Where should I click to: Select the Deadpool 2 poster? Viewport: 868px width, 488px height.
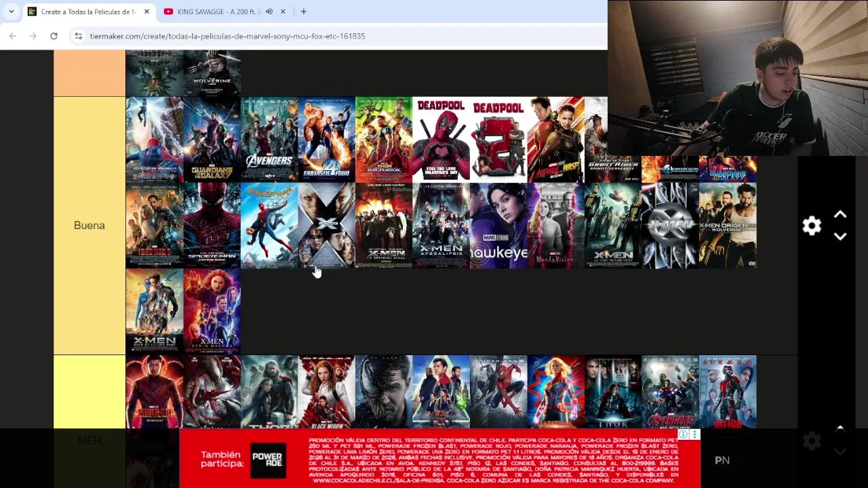498,140
